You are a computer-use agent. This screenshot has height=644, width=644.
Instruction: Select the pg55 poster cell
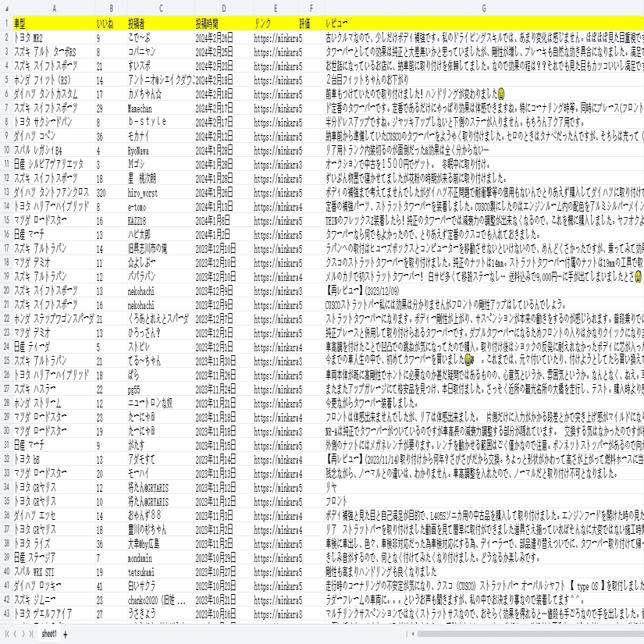161,389
